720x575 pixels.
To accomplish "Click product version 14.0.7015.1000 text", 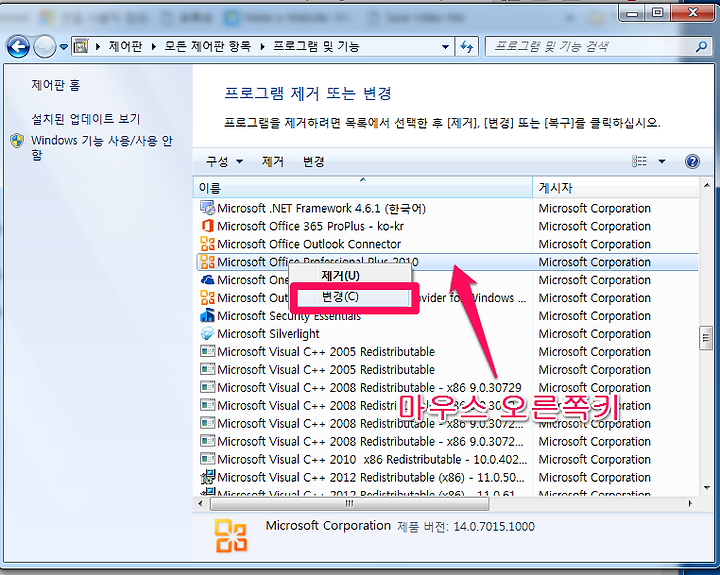I will pyautogui.click(x=494, y=526).
